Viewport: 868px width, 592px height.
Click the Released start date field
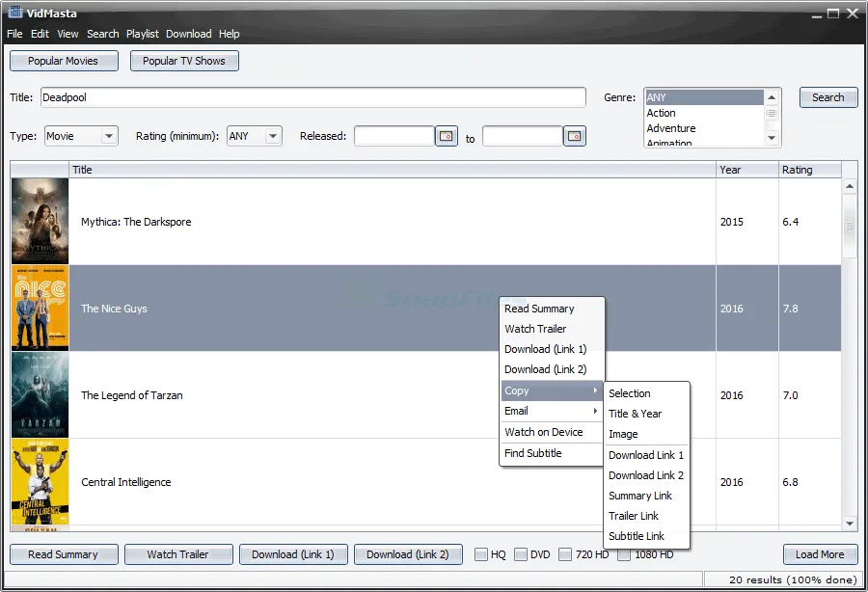click(394, 136)
